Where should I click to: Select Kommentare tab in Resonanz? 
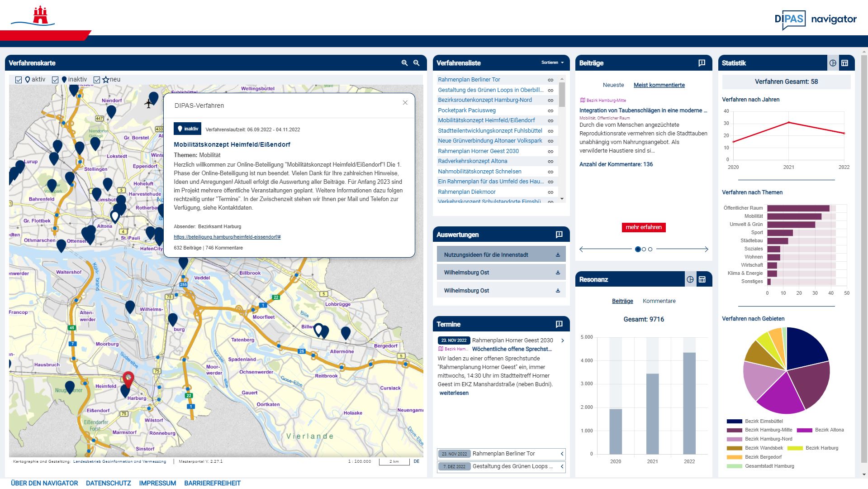tap(659, 301)
